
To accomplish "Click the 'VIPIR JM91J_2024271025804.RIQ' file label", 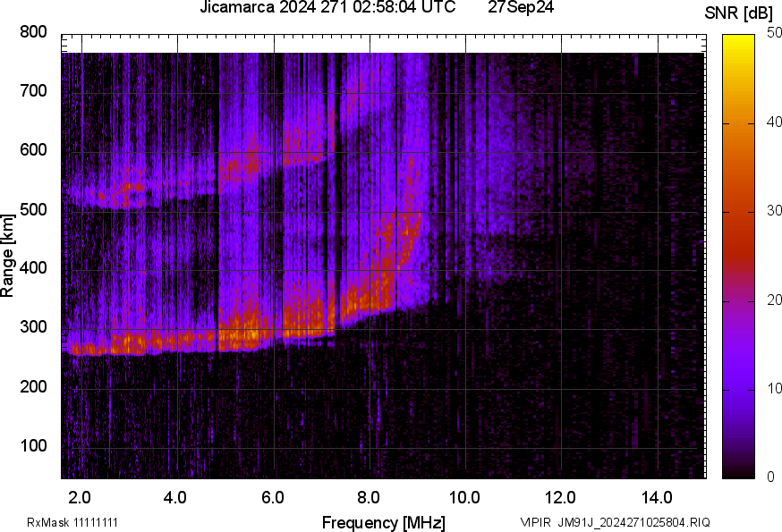I will click(x=615, y=522).
